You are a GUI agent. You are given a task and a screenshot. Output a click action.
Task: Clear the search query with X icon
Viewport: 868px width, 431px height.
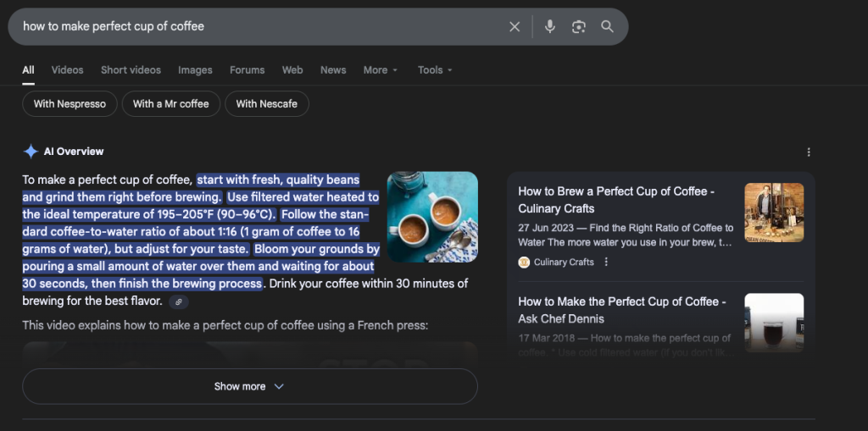click(x=515, y=26)
